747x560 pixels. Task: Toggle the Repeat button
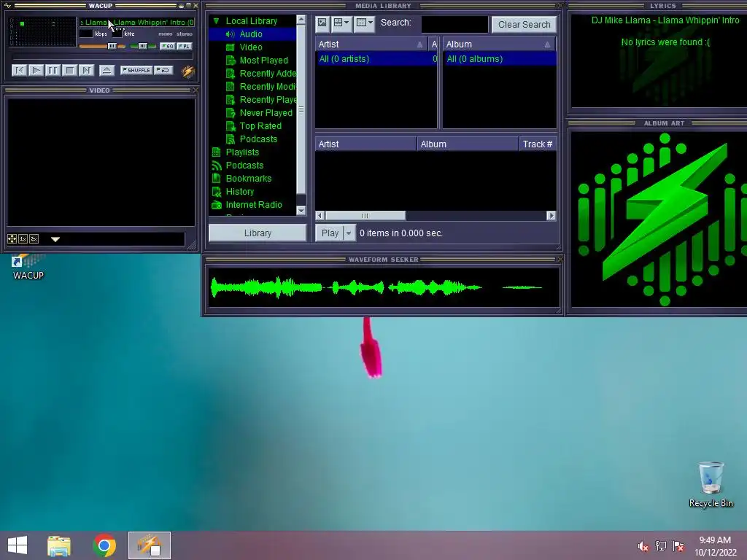(x=163, y=70)
